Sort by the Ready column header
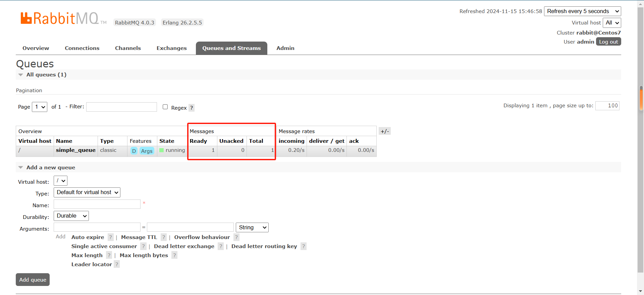This screenshot has height=295, width=644. 198,141
